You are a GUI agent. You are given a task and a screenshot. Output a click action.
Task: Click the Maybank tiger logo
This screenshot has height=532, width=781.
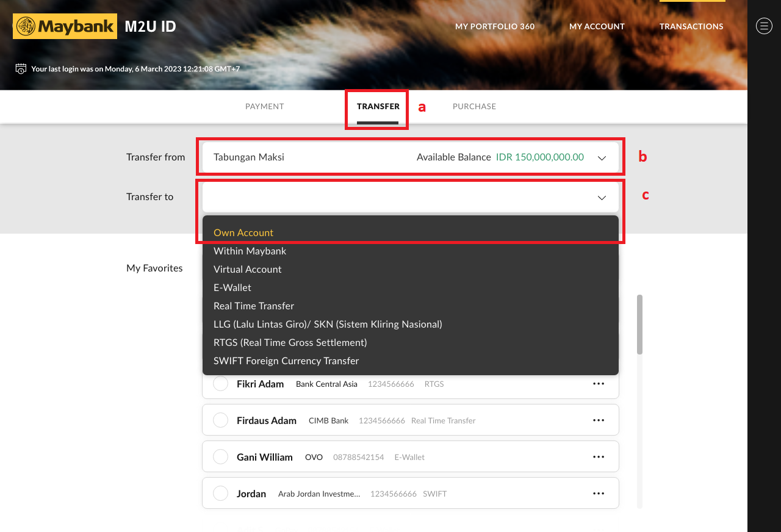[65, 26]
